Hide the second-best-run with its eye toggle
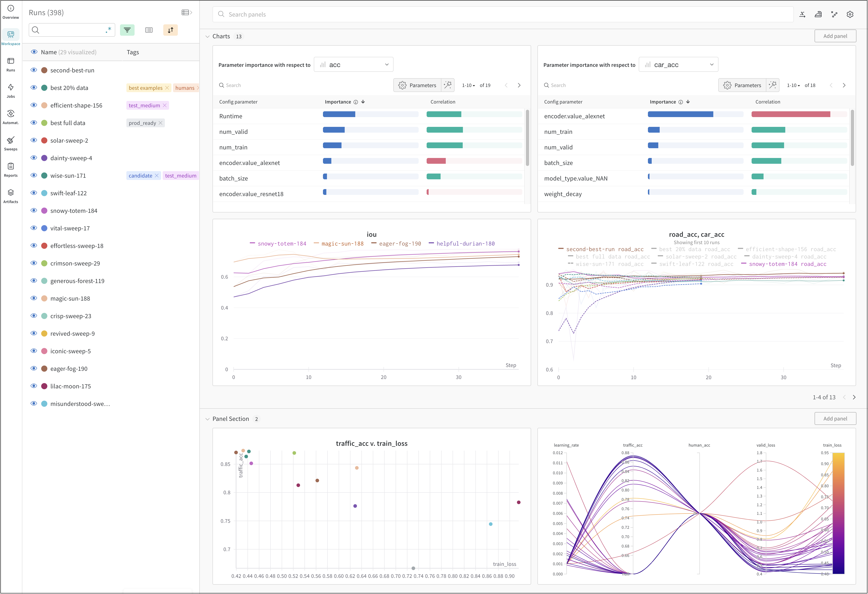 click(34, 70)
